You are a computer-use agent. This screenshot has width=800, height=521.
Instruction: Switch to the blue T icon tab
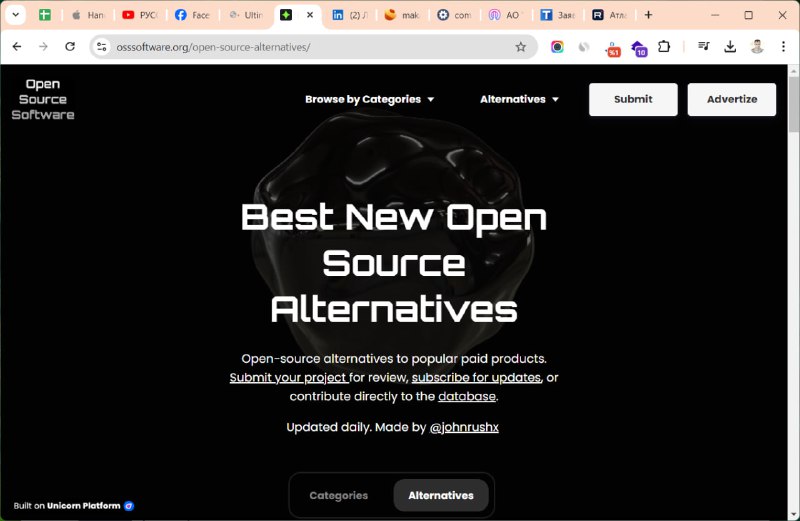(x=559, y=15)
